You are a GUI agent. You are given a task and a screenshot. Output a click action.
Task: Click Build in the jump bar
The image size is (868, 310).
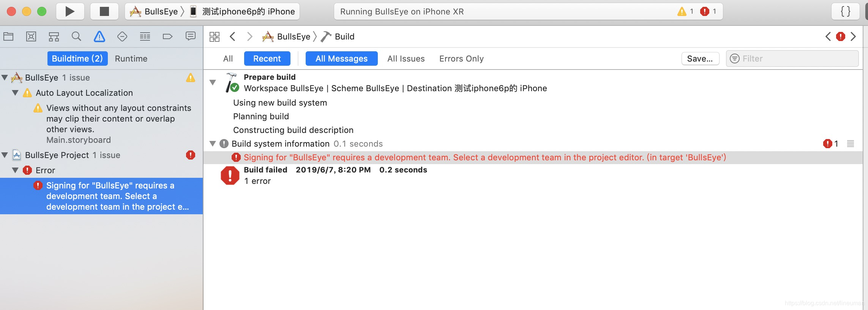click(x=338, y=36)
